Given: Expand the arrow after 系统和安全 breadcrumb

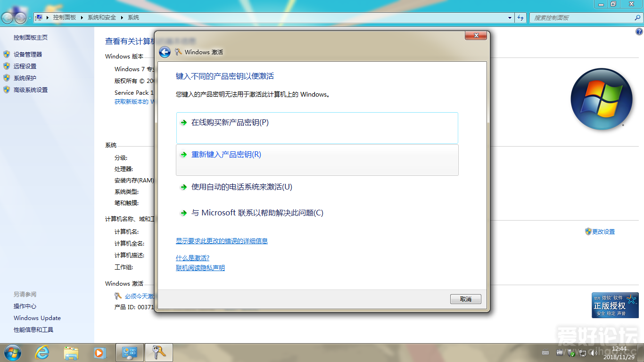Looking at the screenshot, I should click(122, 17).
